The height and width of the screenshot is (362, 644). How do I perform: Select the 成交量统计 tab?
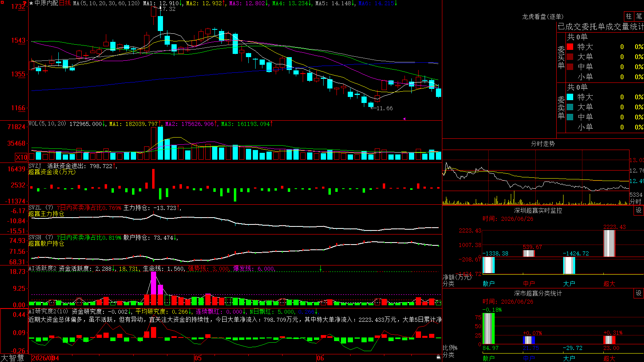[x=625, y=27]
